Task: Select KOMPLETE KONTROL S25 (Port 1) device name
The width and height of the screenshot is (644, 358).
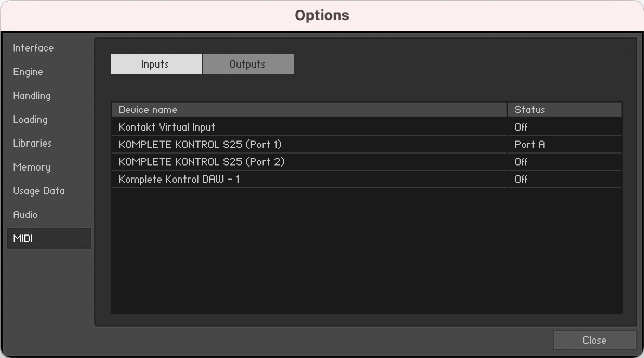Action: point(200,144)
